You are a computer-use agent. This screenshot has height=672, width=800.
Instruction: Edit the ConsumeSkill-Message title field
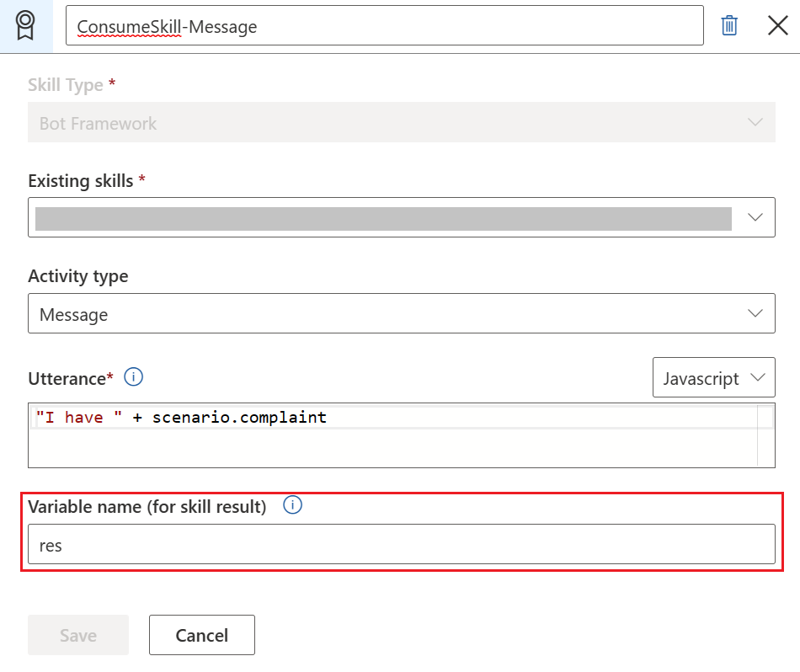point(384,25)
